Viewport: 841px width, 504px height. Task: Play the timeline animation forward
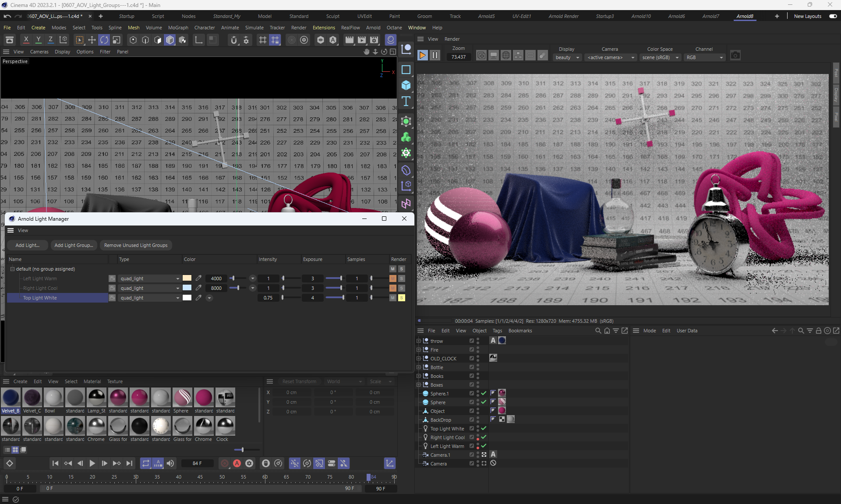pyautogui.click(x=92, y=463)
